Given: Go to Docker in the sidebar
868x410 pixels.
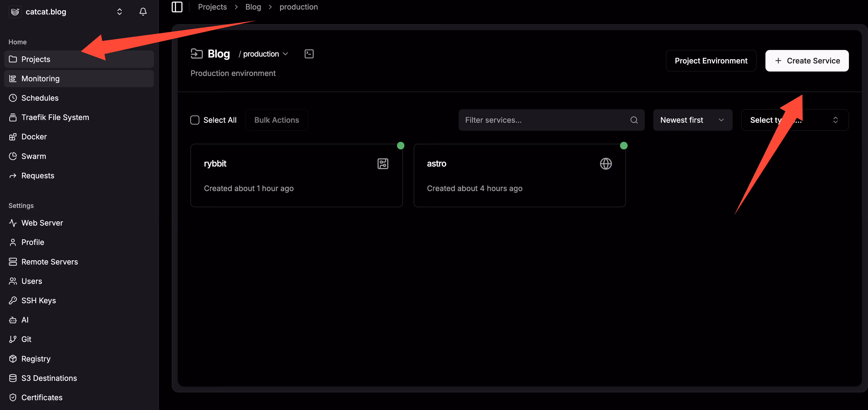Looking at the screenshot, I should click(x=34, y=137).
